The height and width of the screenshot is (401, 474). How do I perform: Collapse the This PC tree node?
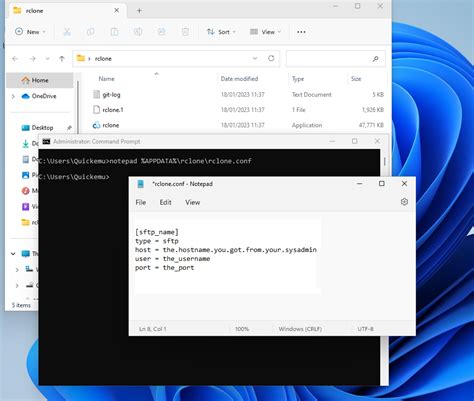(x=13, y=254)
